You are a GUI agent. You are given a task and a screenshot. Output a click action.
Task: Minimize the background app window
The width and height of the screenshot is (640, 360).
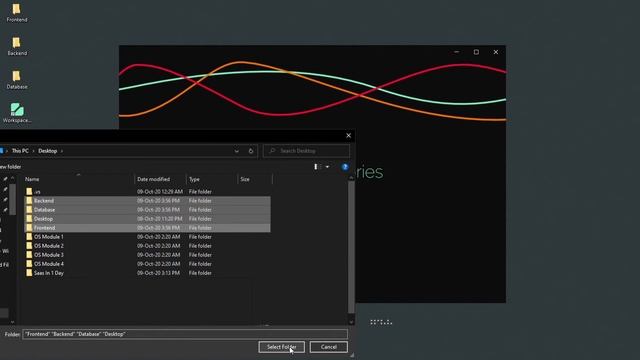(456, 52)
